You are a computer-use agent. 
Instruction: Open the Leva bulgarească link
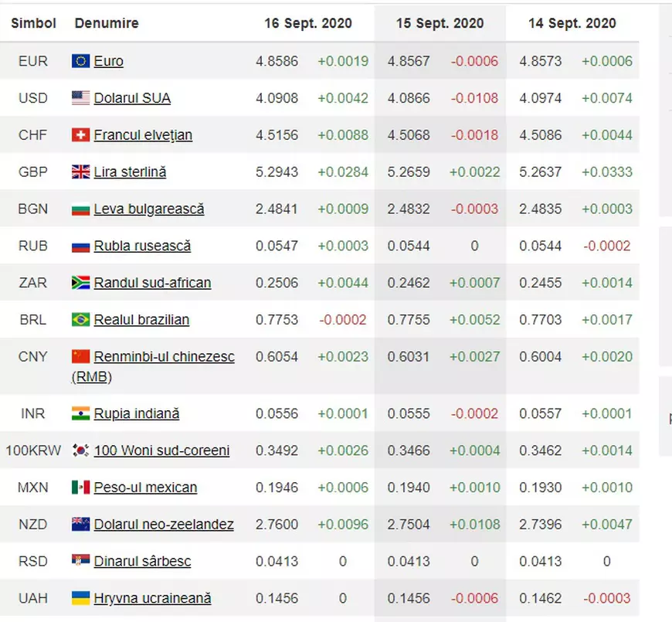(x=149, y=209)
